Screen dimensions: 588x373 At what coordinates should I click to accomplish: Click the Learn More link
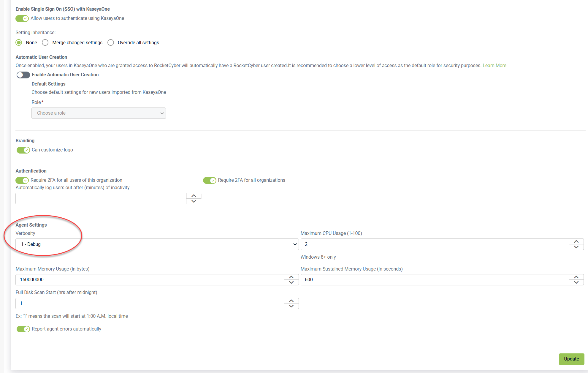[x=494, y=65]
